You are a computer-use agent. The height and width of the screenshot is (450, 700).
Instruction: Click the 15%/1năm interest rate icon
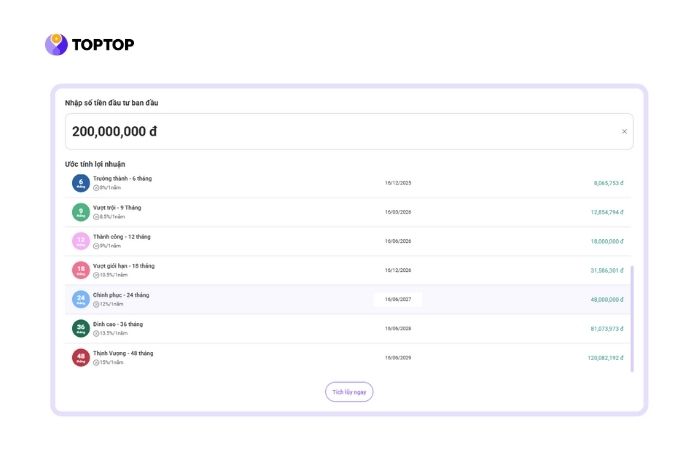(x=97, y=362)
